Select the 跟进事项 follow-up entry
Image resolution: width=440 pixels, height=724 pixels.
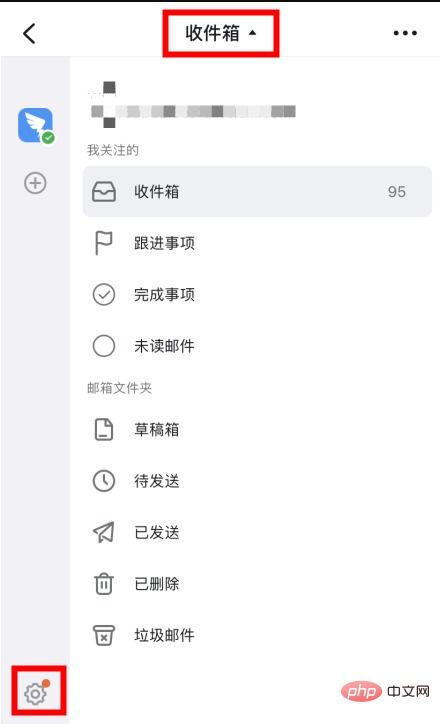click(x=257, y=243)
